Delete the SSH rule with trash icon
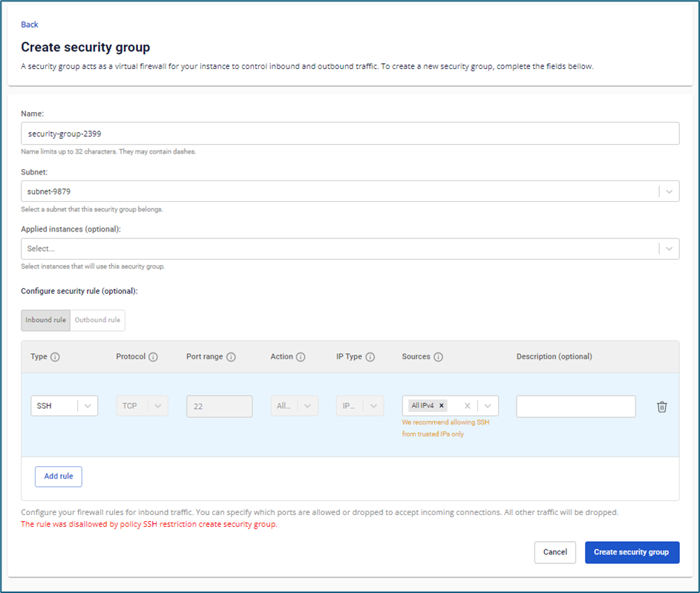This screenshot has height=593, width=700. [662, 407]
